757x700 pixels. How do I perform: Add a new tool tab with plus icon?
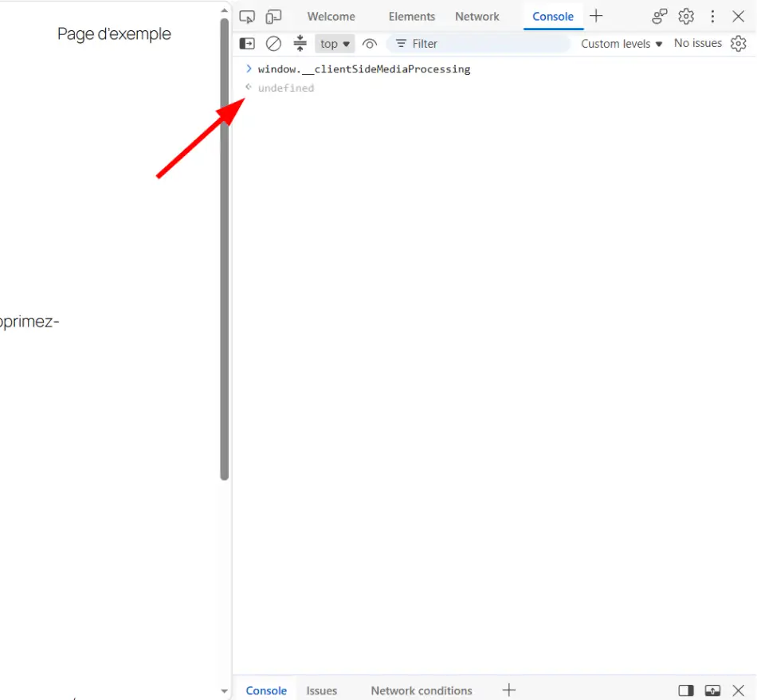(596, 16)
